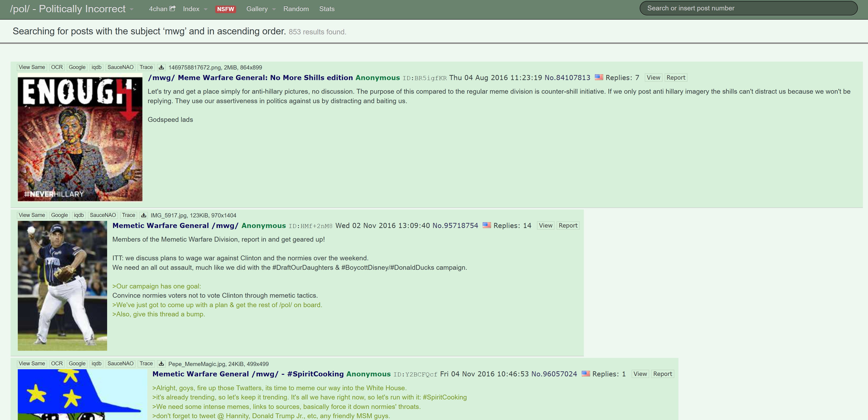Image resolution: width=868 pixels, height=420 pixels.
Task: Report the #SpiritCooking post
Action: point(662,374)
